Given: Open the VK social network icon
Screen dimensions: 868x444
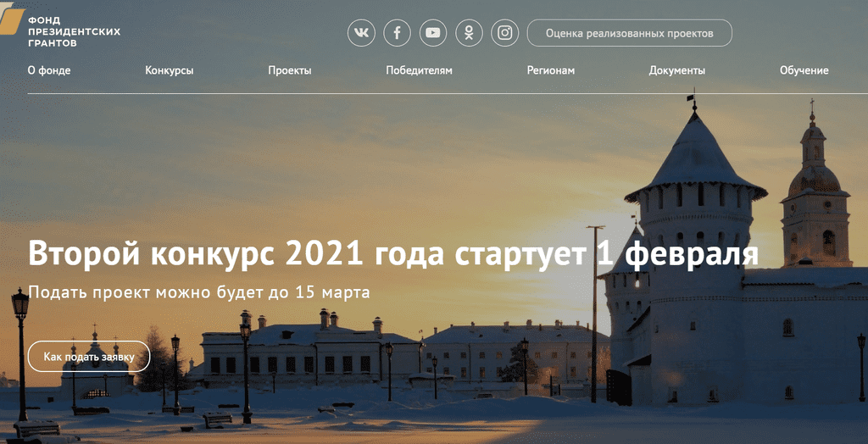Looking at the screenshot, I should point(361,33).
